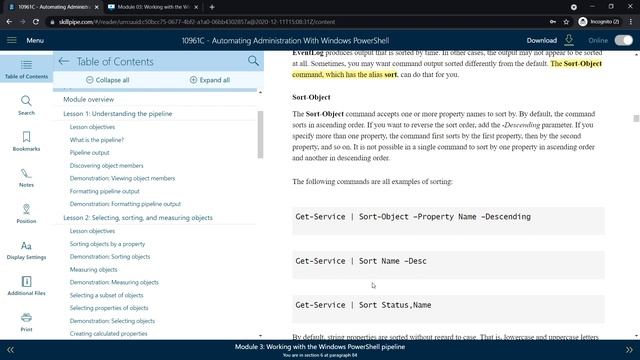Image resolution: width=640 pixels, height=360 pixels.
Task: Open Module overview entry
Action: point(89,99)
